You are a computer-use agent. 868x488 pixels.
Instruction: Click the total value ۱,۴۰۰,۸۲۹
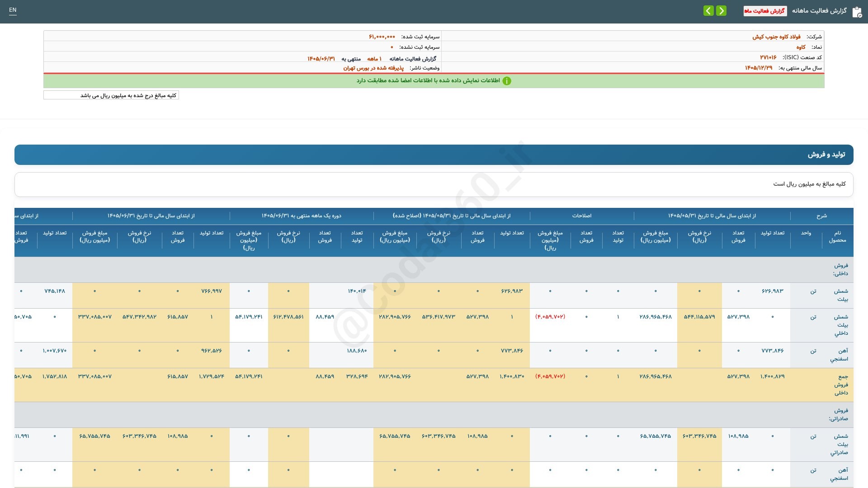pyautogui.click(x=773, y=376)
